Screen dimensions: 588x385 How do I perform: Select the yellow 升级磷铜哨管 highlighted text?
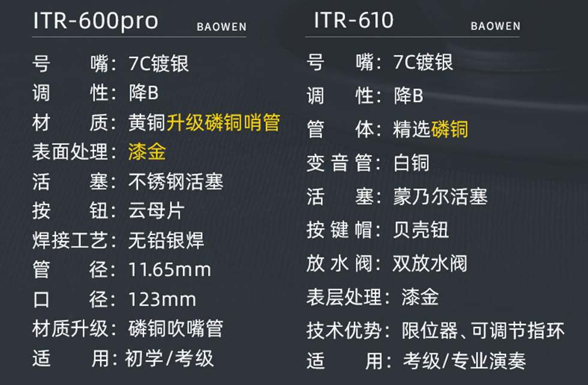click(x=223, y=122)
